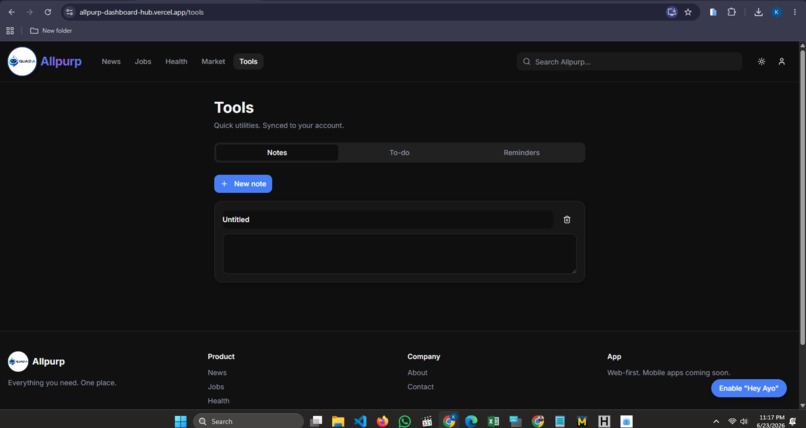Viewport: 806px width, 428px height.
Task: Open the Windows Start menu
Action: tap(180, 421)
